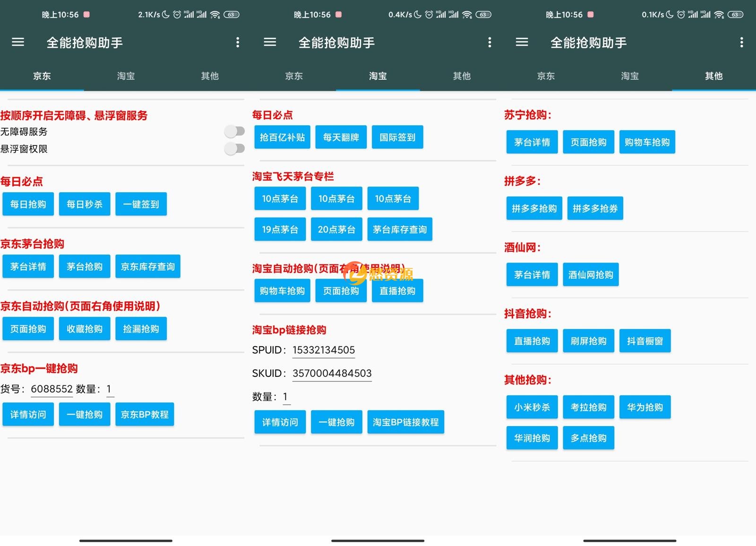Viewport: 756px width, 546px height.
Task: Enable the 悬浮窗权限 switch
Action: point(234,149)
